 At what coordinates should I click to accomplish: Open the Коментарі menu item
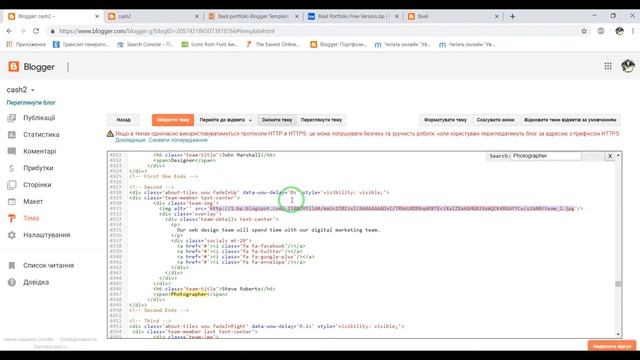pos(40,151)
